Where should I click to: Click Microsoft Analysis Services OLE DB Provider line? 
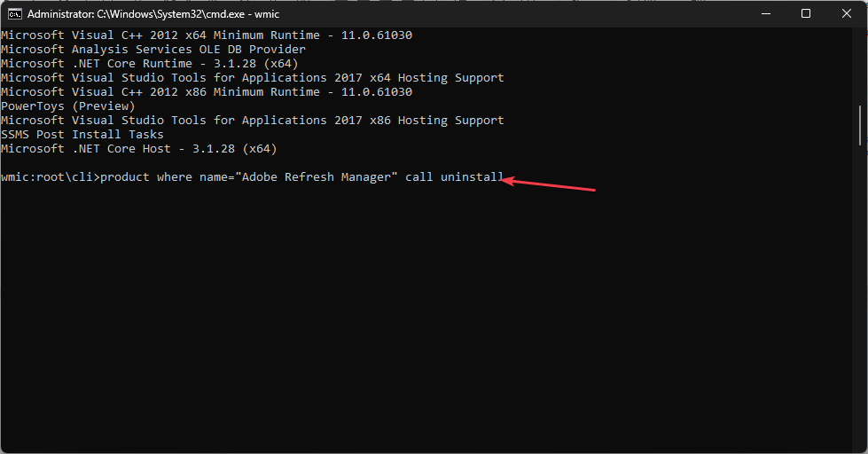pos(153,50)
